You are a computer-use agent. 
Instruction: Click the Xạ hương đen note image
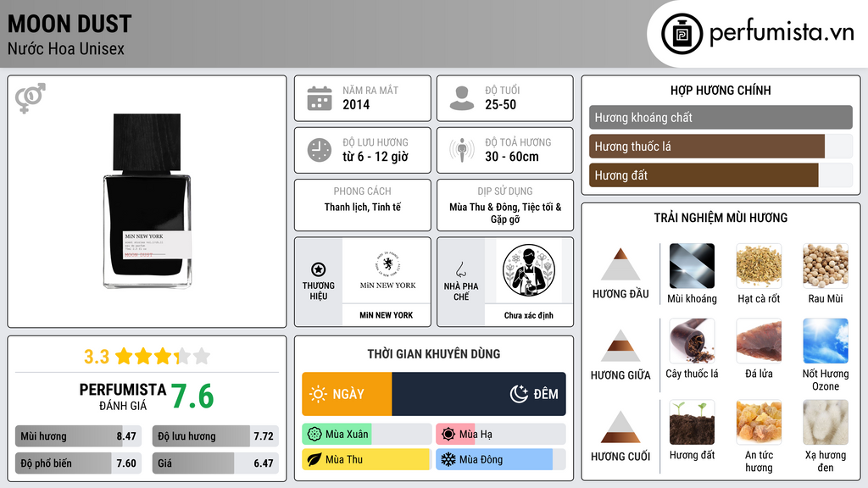tap(826, 422)
